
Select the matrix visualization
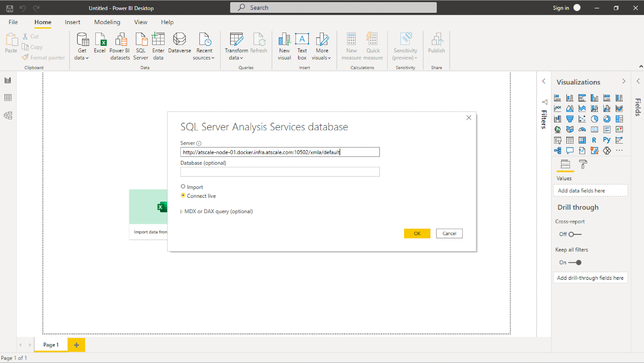pos(582,140)
